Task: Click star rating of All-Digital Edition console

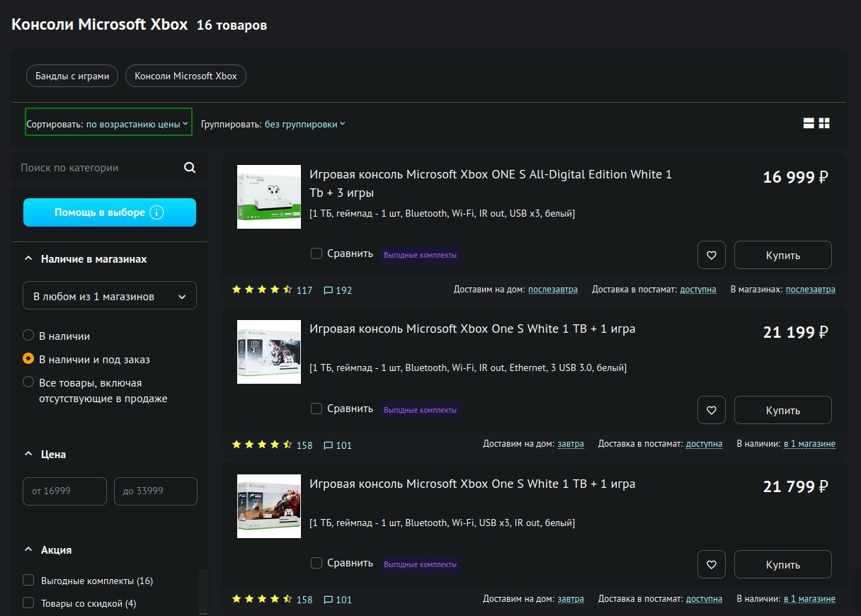Action: pos(262,290)
